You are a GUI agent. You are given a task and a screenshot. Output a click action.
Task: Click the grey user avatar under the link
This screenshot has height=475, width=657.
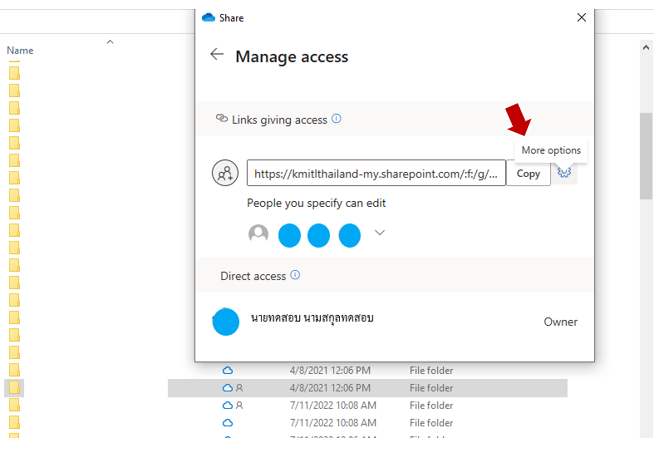click(x=258, y=234)
